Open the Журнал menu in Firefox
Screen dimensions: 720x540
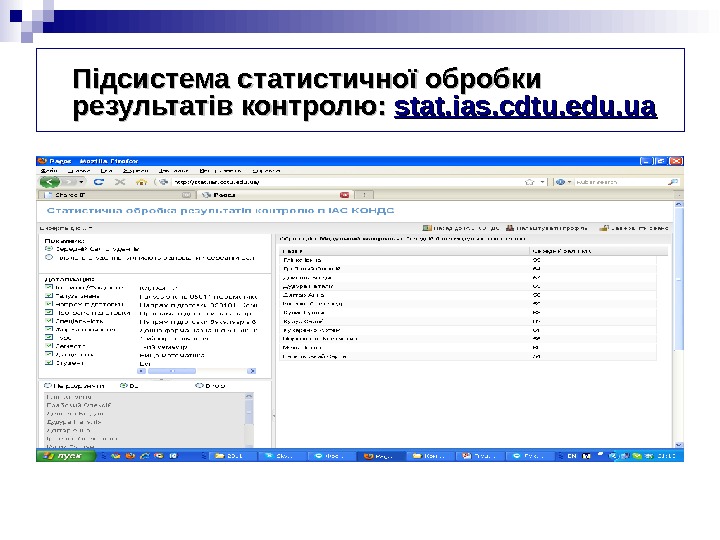tap(135, 170)
